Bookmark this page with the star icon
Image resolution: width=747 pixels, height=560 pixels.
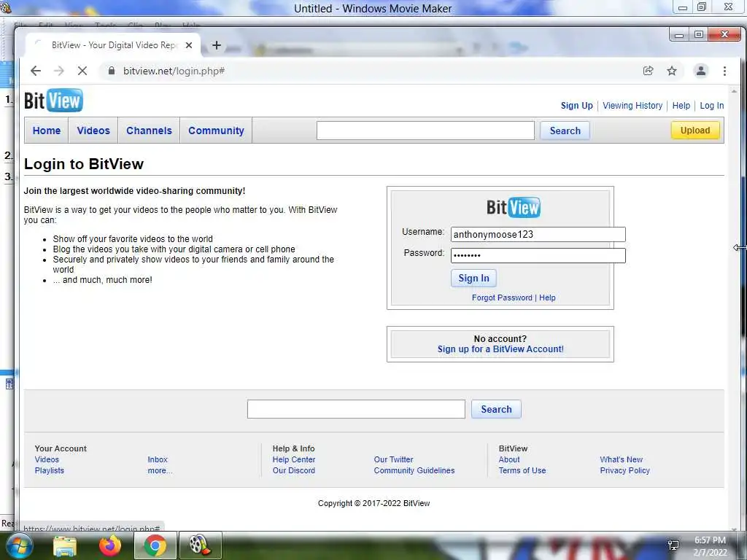[672, 71]
